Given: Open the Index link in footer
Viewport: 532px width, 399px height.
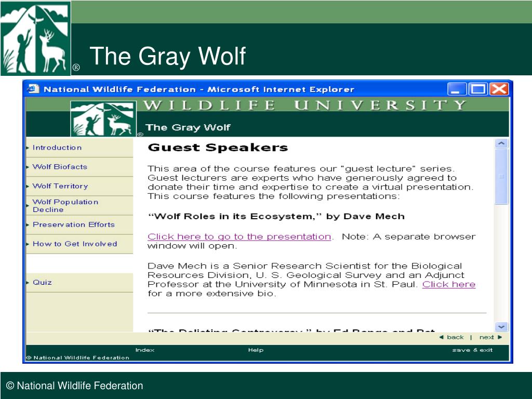Looking at the screenshot, I should [145, 350].
